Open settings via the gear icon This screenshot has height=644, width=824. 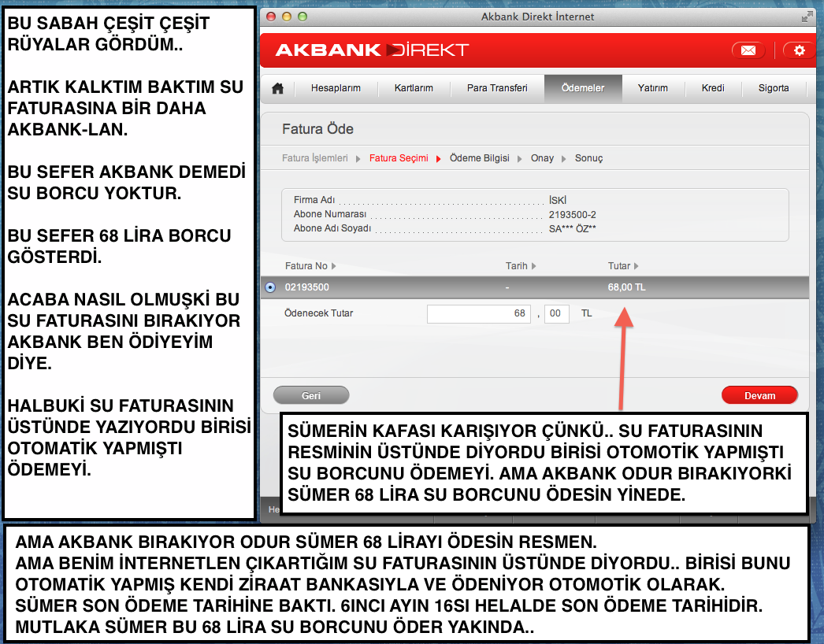[800, 50]
